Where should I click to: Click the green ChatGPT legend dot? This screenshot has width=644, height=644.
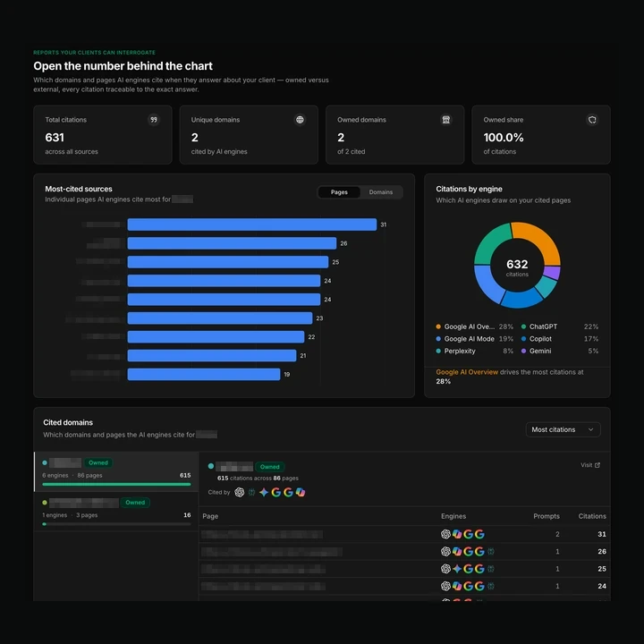click(x=523, y=327)
